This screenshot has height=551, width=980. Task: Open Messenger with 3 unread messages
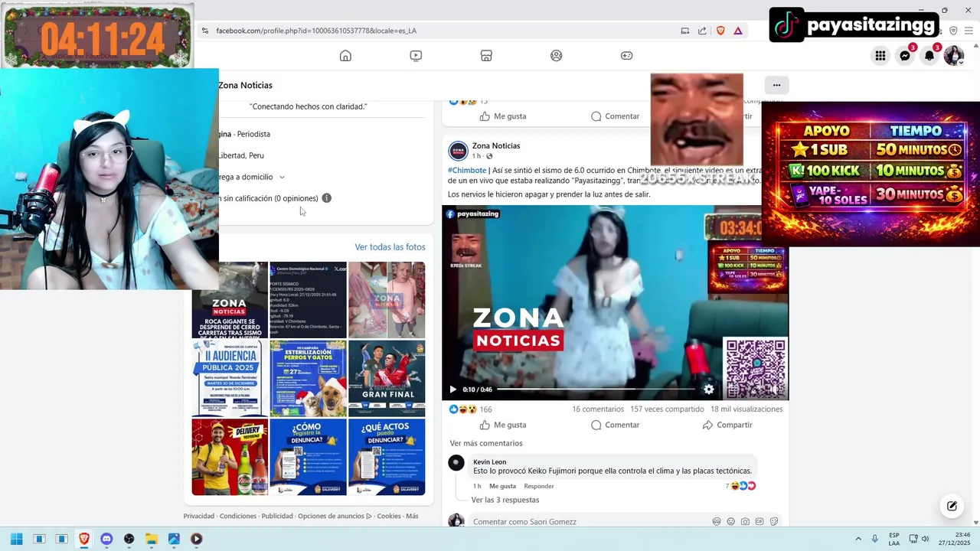(905, 55)
